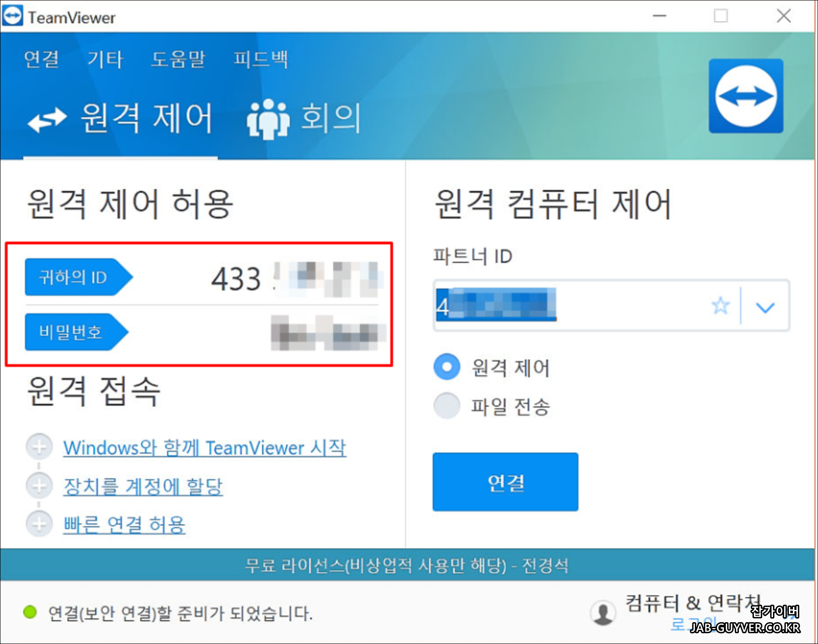The width and height of the screenshot is (818, 644).
Task: Click the 무료 라이선스 license banner
Action: (407, 565)
